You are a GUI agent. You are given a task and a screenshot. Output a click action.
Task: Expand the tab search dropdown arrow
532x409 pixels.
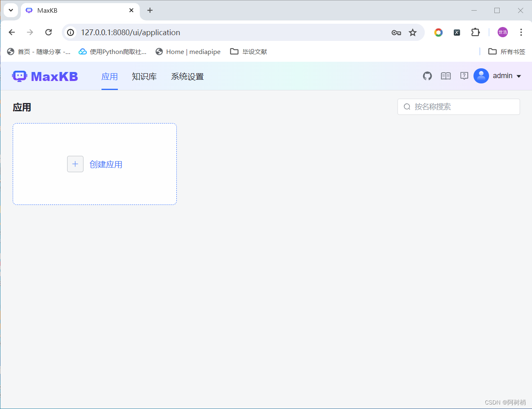(x=11, y=10)
